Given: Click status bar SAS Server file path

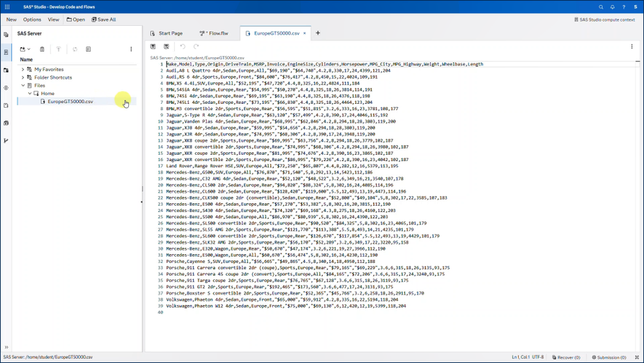Looking at the screenshot, I should 48,357.
